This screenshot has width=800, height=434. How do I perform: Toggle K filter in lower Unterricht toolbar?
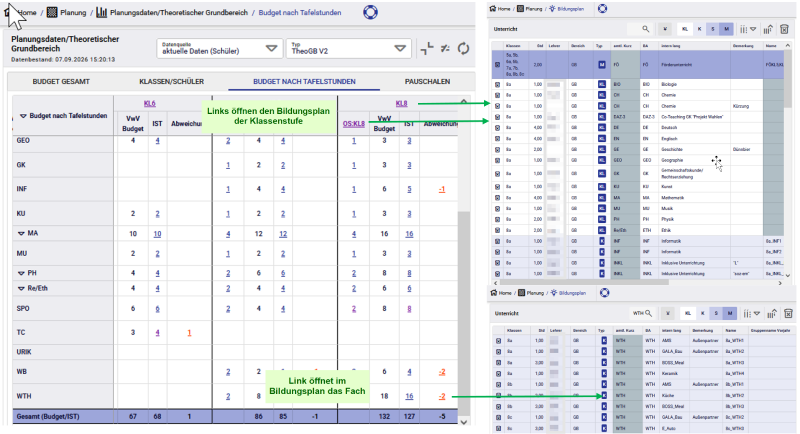pos(703,313)
